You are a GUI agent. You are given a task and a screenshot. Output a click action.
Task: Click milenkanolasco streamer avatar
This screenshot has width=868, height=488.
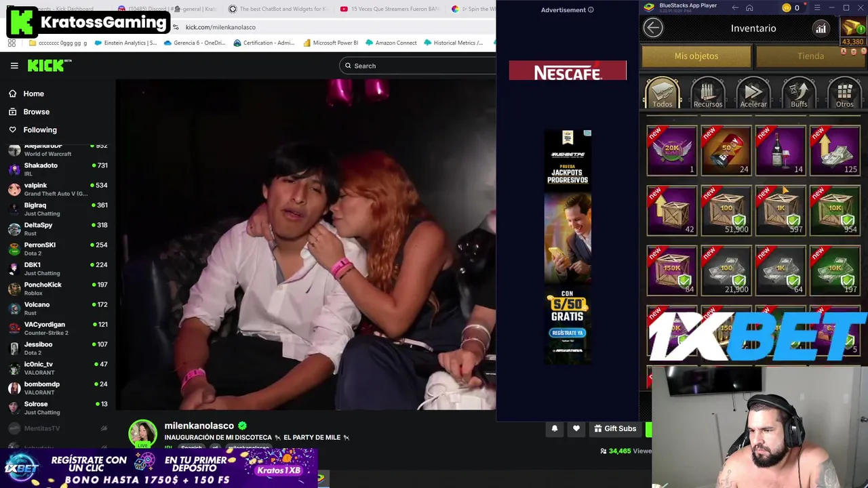click(x=143, y=434)
